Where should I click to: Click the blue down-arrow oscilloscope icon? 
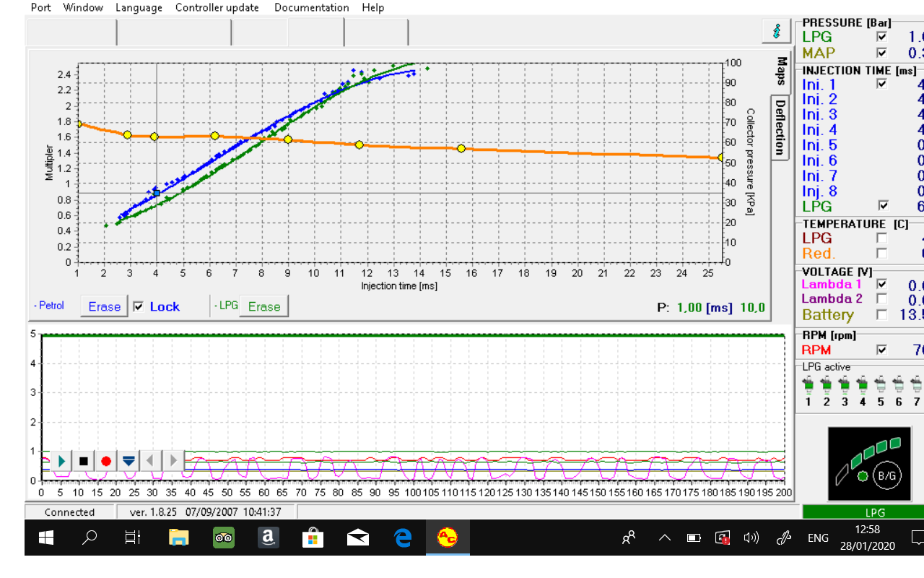pyautogui.click(x=128, y=461)
